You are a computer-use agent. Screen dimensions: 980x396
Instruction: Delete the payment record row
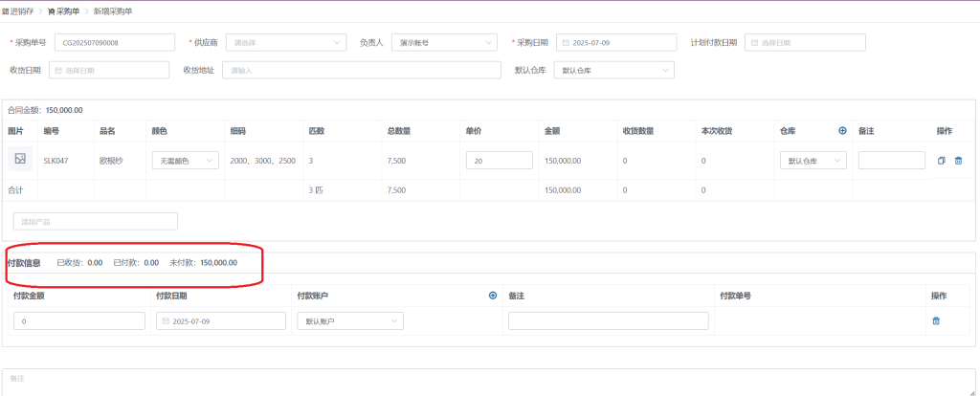[936, 320]
